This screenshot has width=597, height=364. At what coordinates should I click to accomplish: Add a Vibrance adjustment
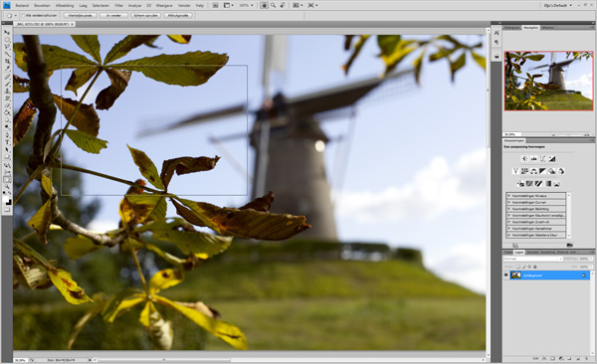coord(515,171)
